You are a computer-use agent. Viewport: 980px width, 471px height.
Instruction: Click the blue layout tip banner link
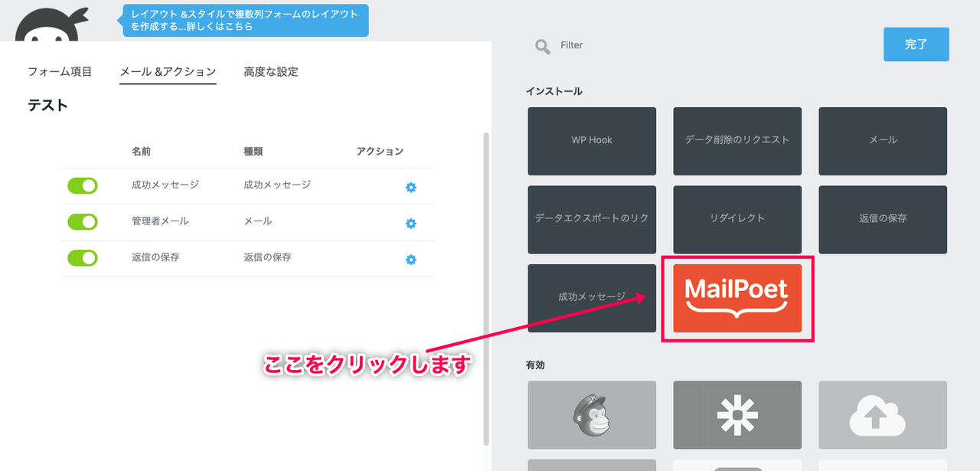click(245, 21)
